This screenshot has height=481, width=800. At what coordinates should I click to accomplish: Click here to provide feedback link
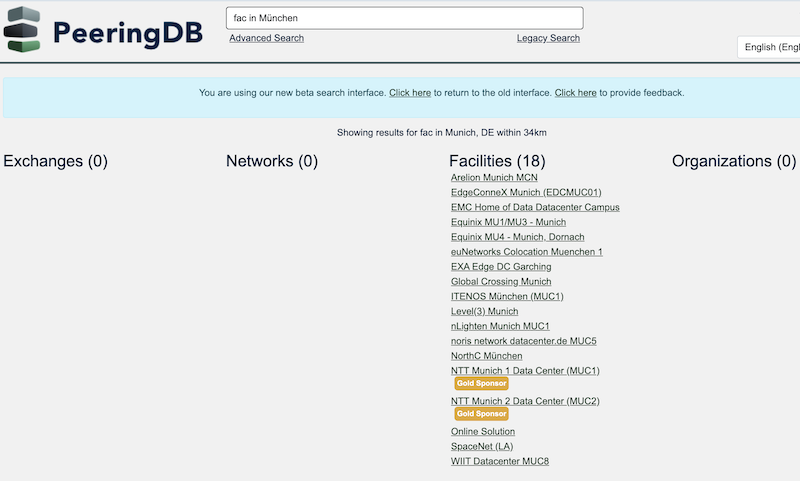coord(576,93)
